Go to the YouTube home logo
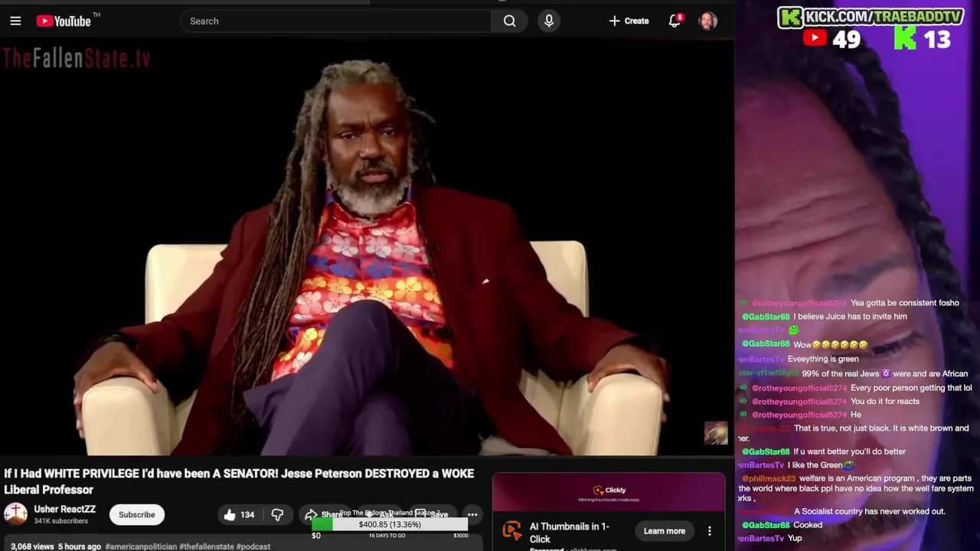 click(63, 21)
